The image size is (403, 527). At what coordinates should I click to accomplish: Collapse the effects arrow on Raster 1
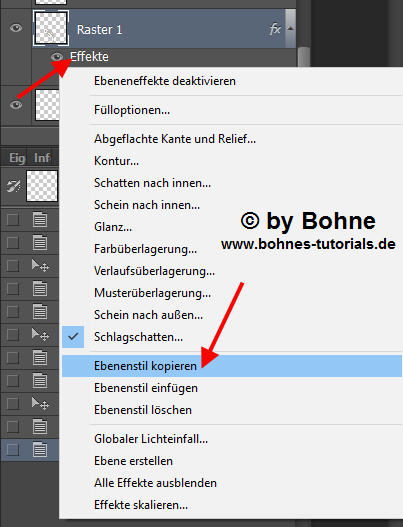[x=290, y=29]
